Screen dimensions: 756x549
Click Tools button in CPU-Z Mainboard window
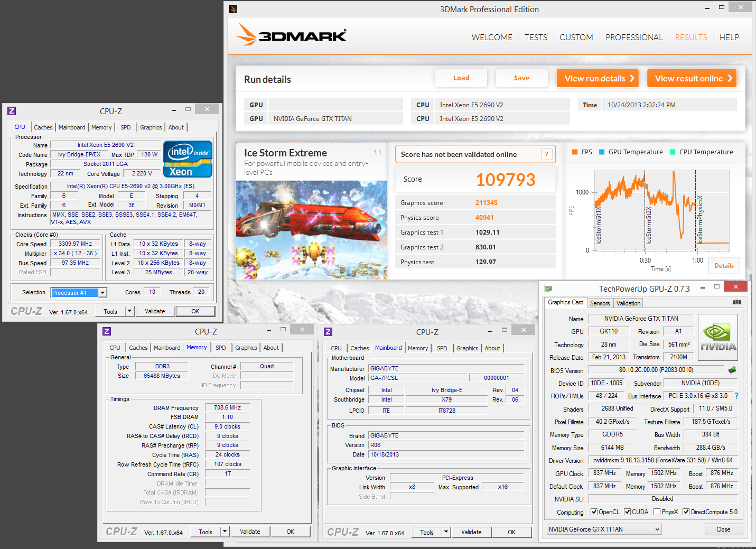pyautogui.click(x=427, y=532)
